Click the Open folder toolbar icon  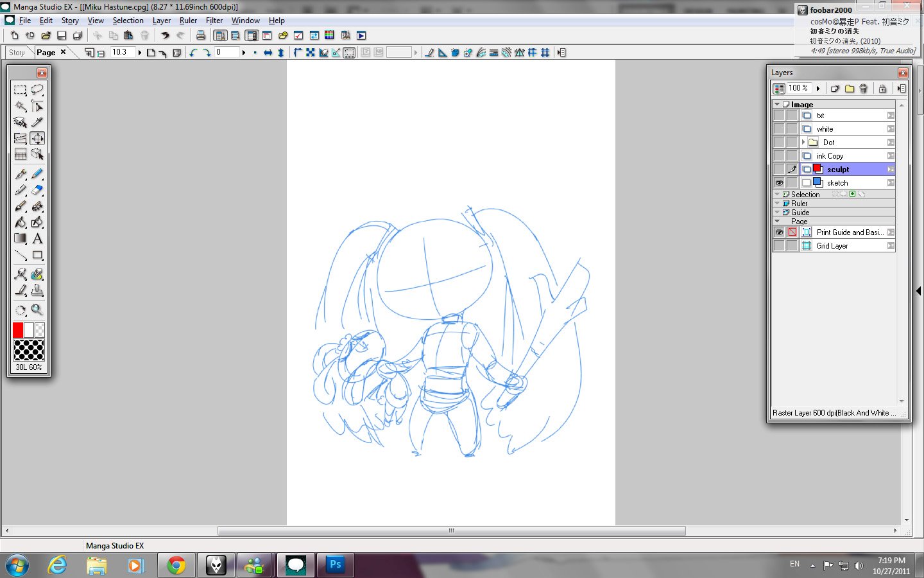(46, 35)
